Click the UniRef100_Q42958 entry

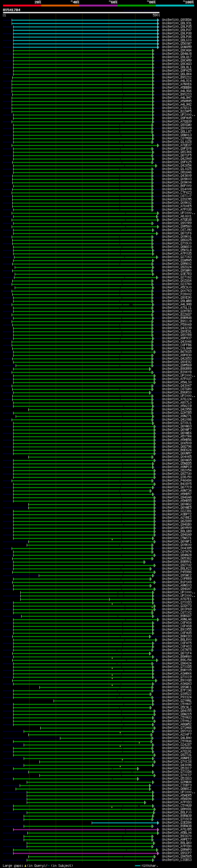[x=176, y=410]
